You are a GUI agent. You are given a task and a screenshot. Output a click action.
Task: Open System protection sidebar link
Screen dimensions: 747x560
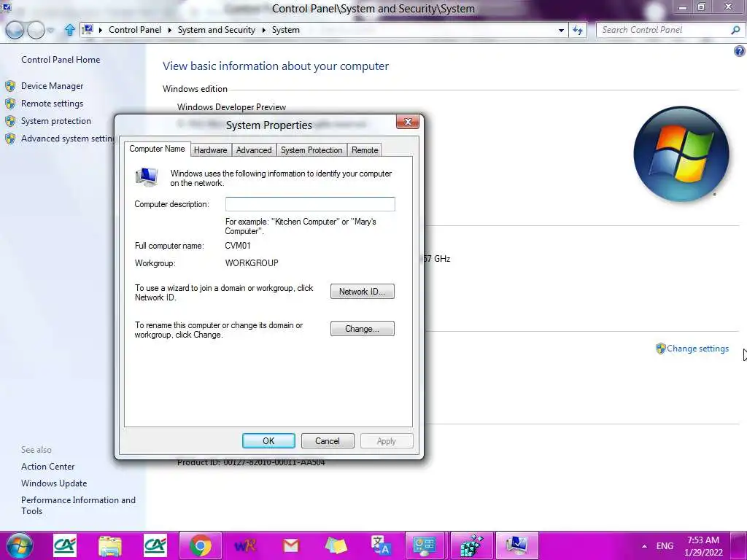click(55, 121)
